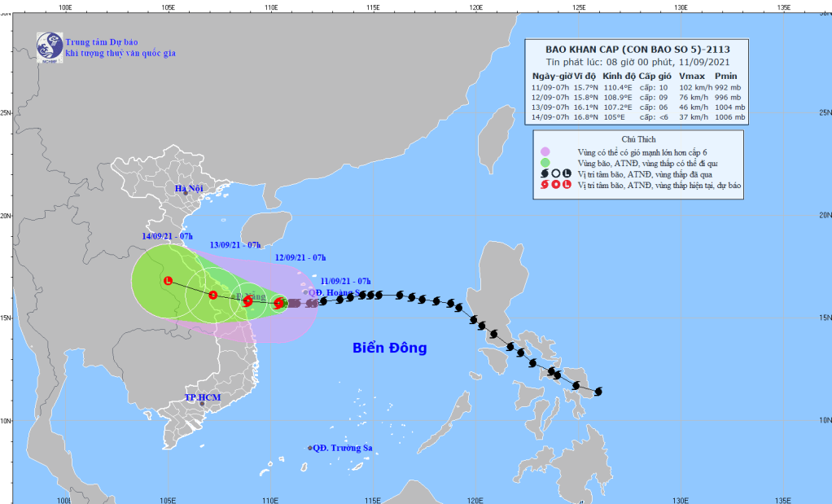Click the forecast marker for 13/09/21
The image size is (832, 504).
[212, 295]
